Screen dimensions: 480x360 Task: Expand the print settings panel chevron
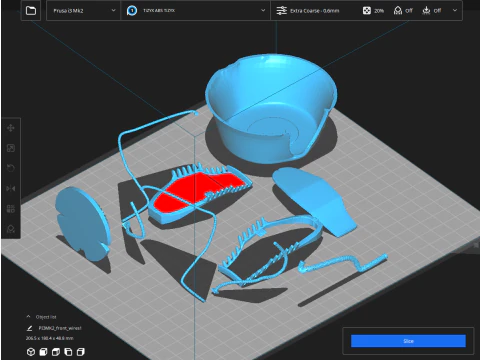click(x=455, y=10)
